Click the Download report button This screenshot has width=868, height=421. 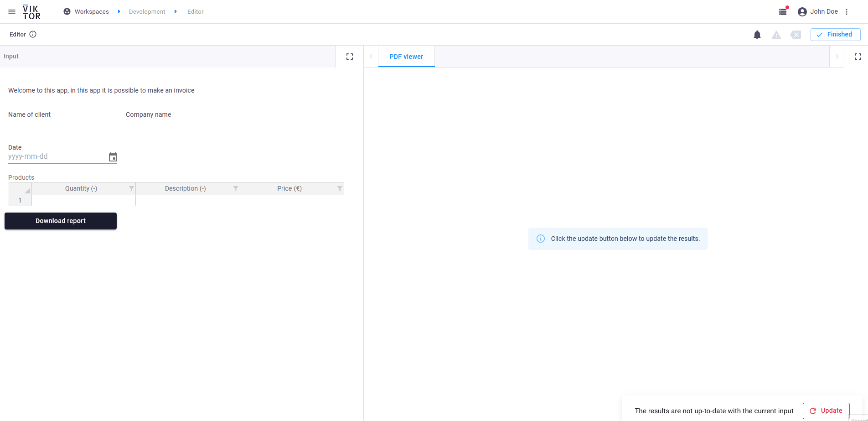(x=61, y=221)
